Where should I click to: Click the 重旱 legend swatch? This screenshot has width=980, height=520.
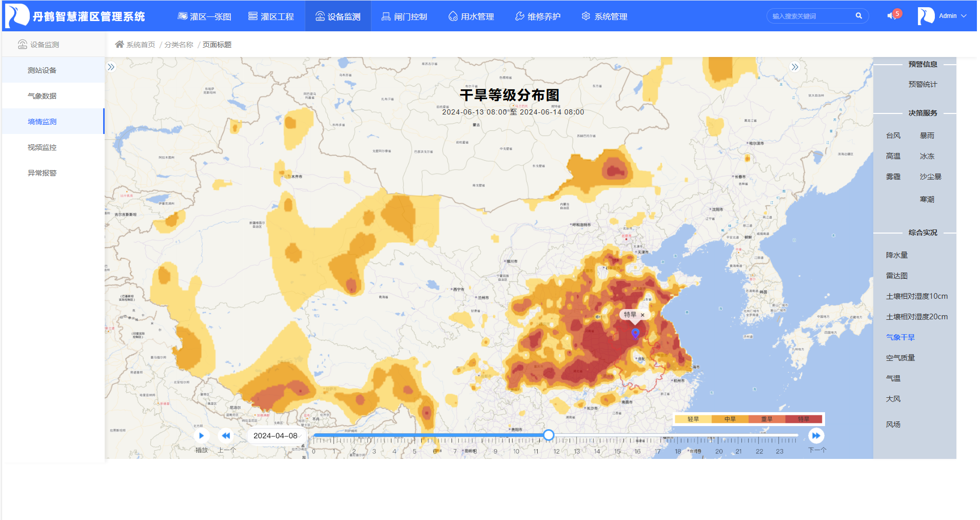tap(767, 419)
